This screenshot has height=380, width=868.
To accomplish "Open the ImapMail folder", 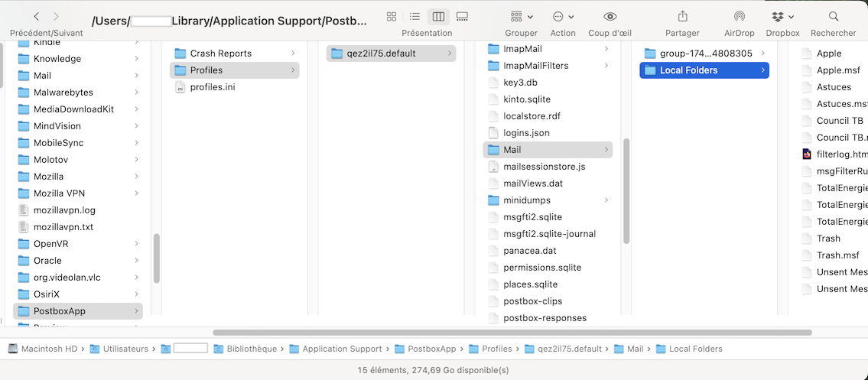I will [548, 49].
